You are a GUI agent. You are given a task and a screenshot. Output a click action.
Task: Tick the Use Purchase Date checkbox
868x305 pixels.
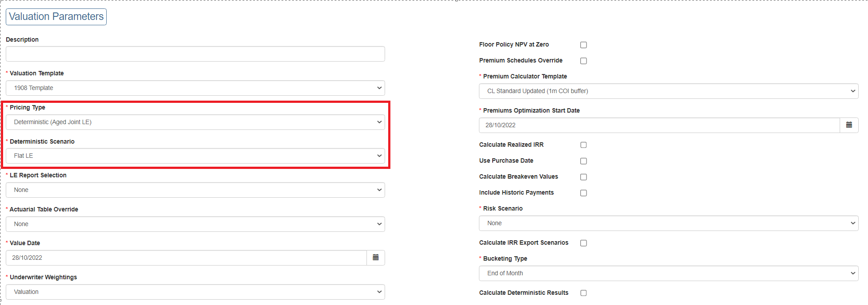583,161
